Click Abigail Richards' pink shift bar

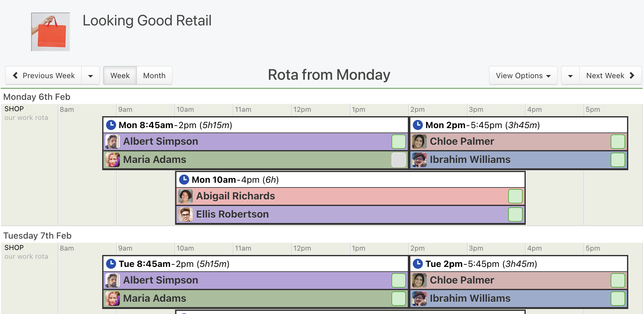(350, 196)
